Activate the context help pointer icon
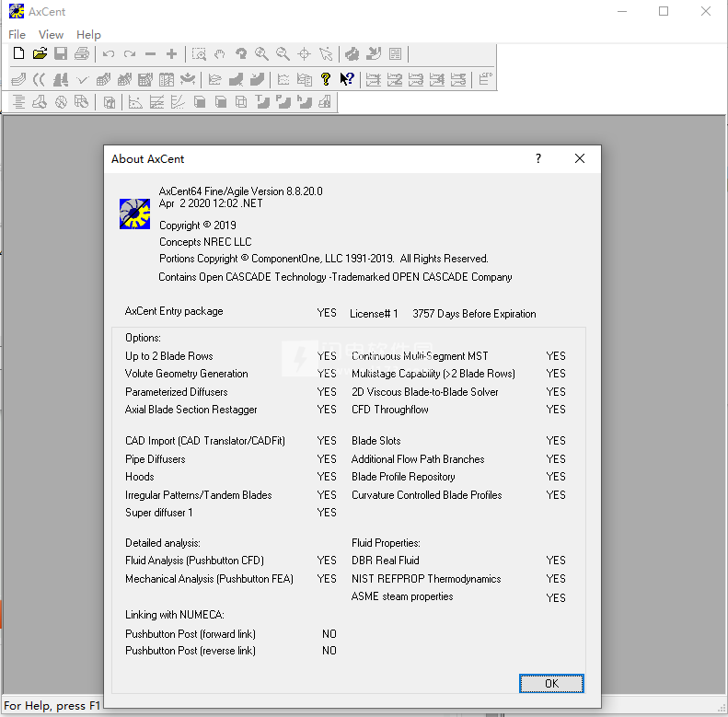The height and width of the screenshot is (717, 728). point(347,79)
